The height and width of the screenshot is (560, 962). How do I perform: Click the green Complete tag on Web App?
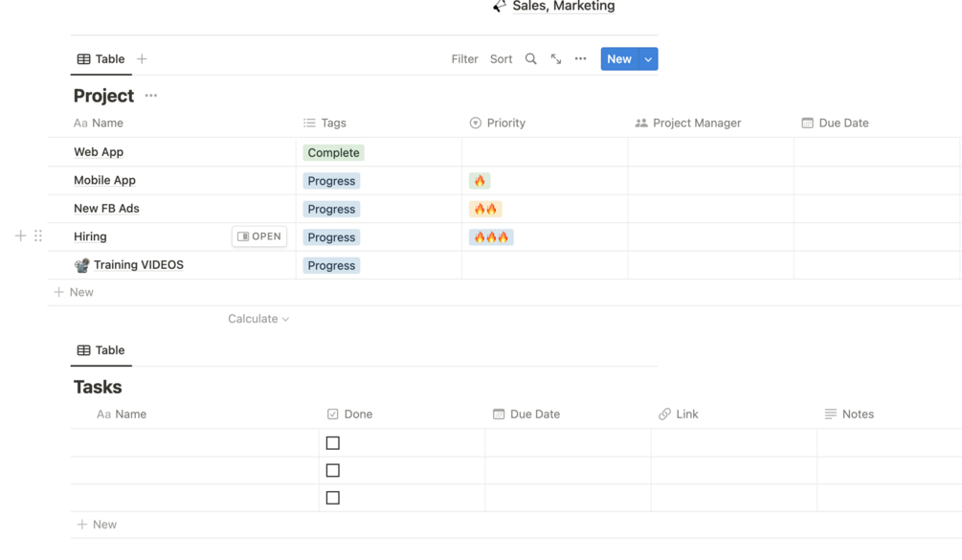pos(333,152)
